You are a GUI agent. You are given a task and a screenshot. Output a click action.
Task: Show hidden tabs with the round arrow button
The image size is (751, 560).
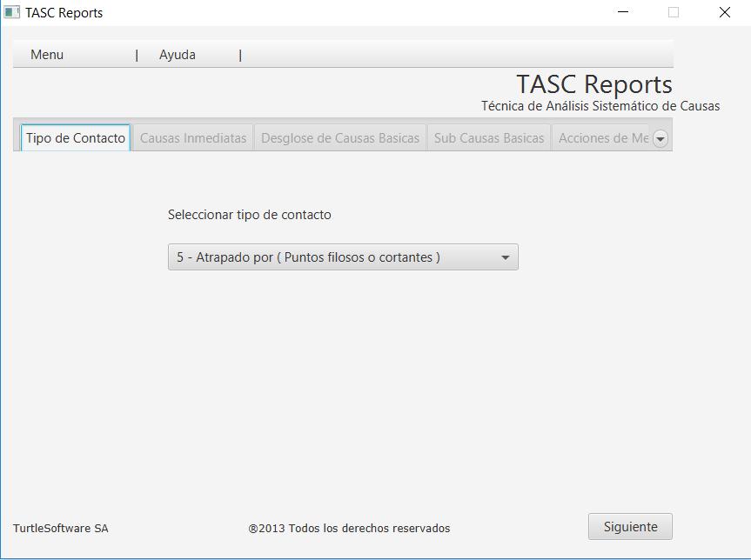pos(660,139)
